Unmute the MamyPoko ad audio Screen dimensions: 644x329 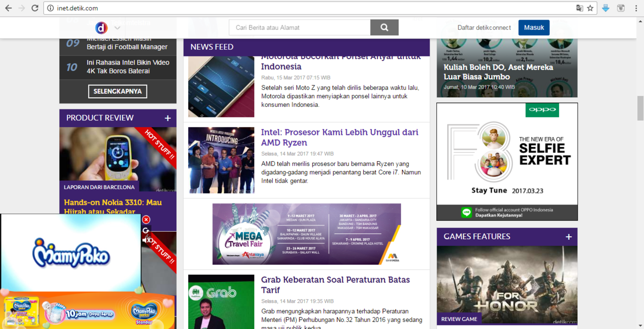146,241
